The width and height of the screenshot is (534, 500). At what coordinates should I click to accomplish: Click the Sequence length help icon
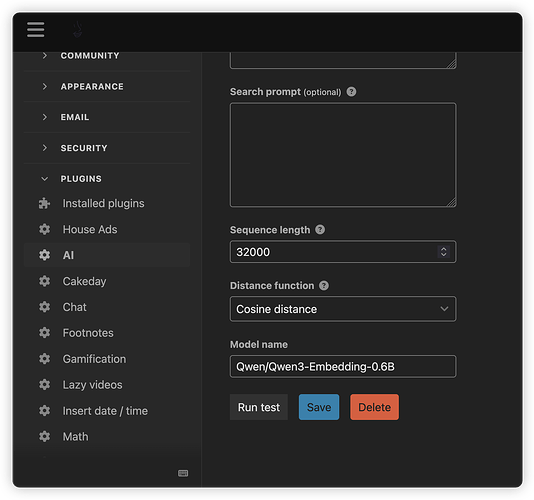[x=320, y=230]
